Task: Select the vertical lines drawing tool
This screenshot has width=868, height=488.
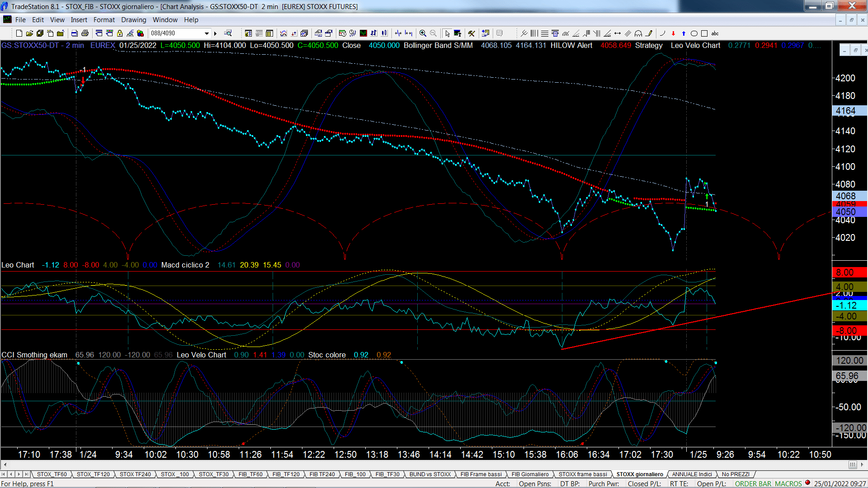Action: coord(534,33)
